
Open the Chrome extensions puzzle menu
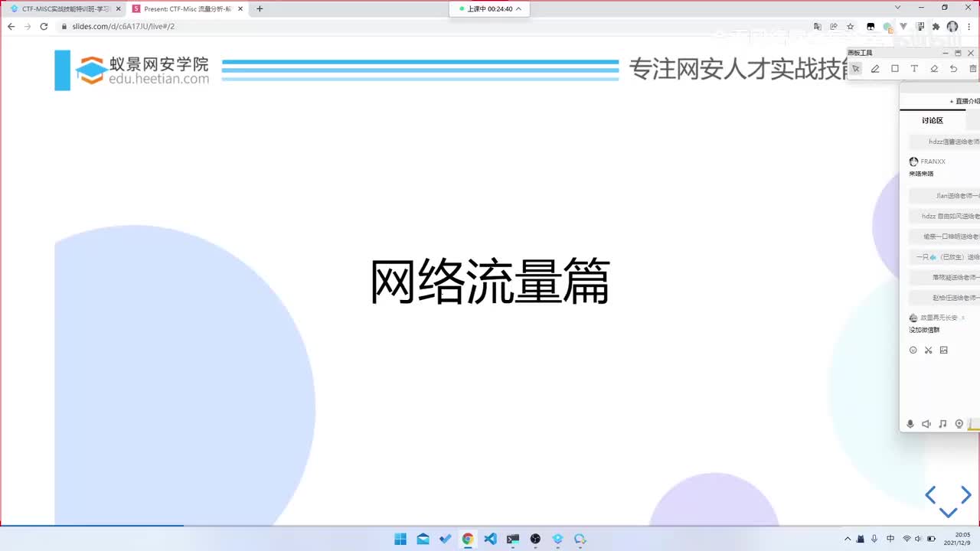tap(936, 26)
